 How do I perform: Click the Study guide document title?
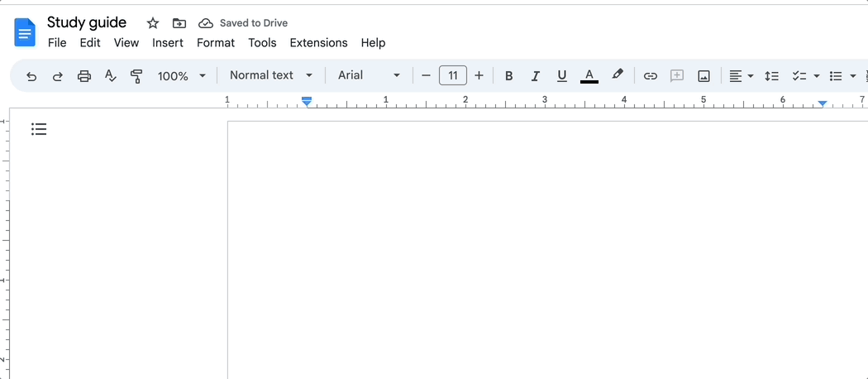(87, 22)
